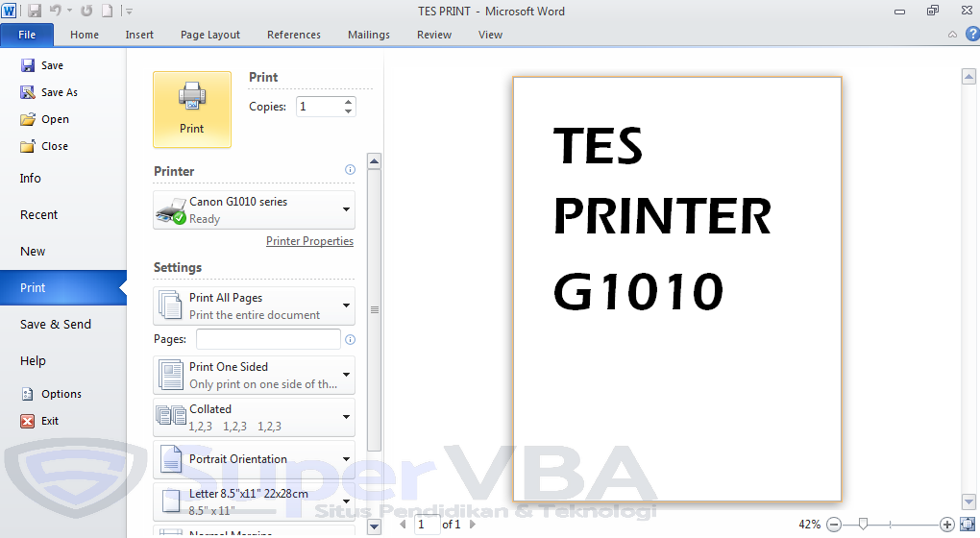This screenshot has height=538, width=980.
Task: Click the New Document icon in Quick Access Toolbar
Action: [x=108, y=11]
